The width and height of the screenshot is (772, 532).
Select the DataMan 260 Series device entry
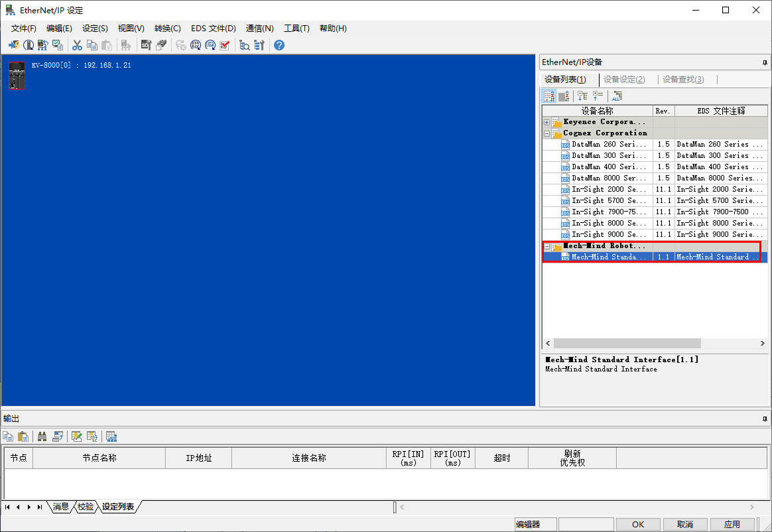pyautogui.click(x=607, y=144)
